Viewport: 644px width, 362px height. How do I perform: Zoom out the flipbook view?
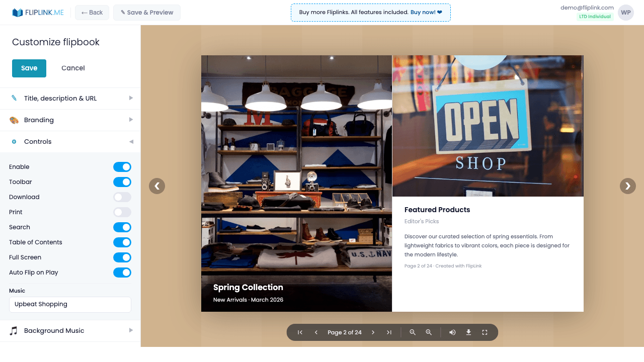[413, 332]
